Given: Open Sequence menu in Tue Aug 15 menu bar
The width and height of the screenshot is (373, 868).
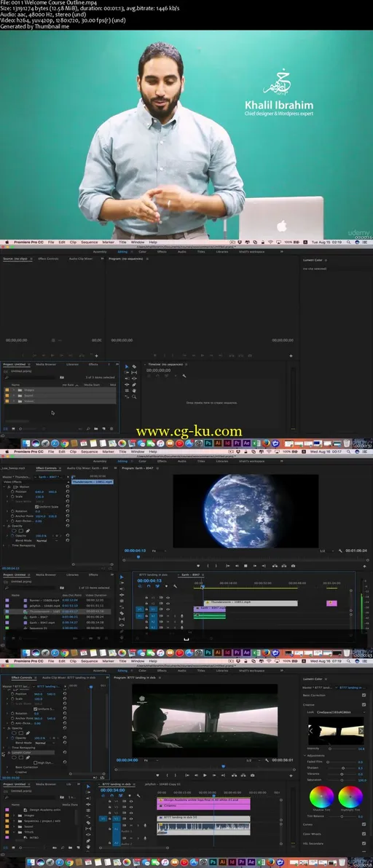Looking at the screenshot, I should tap(89, 242).
